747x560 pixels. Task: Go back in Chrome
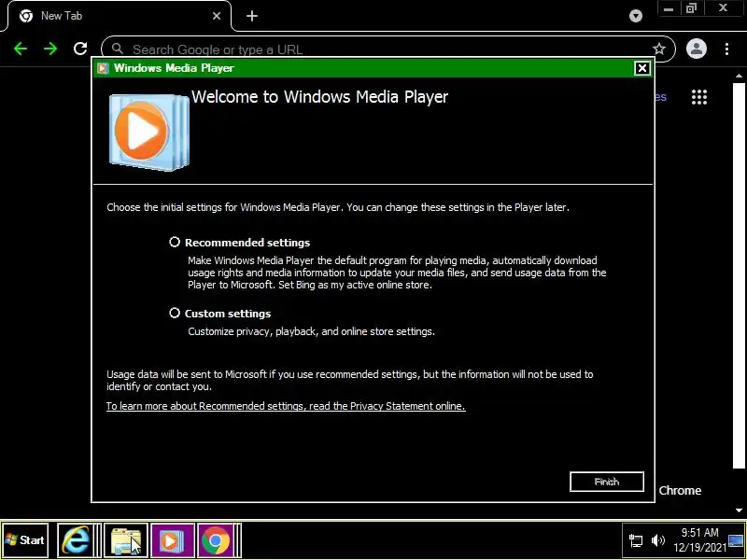21,49
